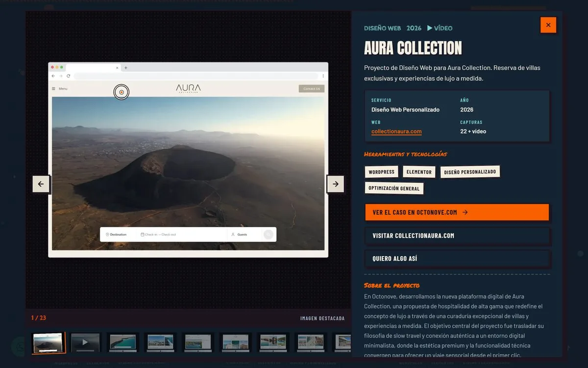Open the fourth thumbnail in the strip
This screenshot has width=588, height=368.
[160, 342]
